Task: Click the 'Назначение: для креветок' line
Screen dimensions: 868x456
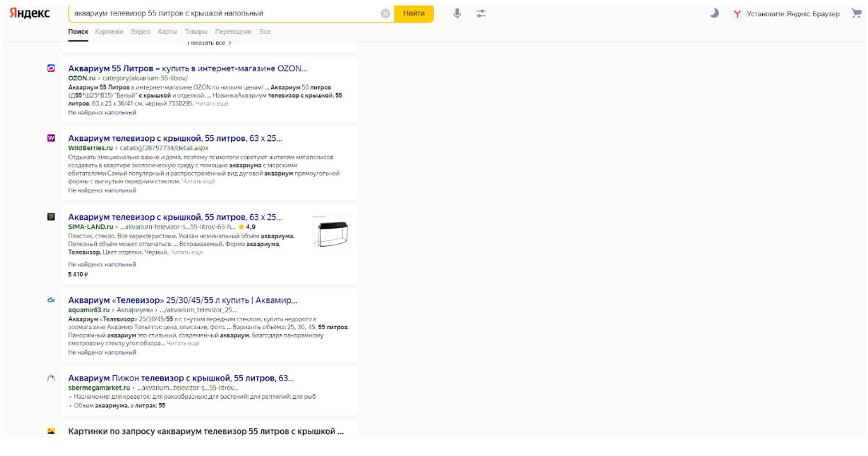Action: [194, 396]
